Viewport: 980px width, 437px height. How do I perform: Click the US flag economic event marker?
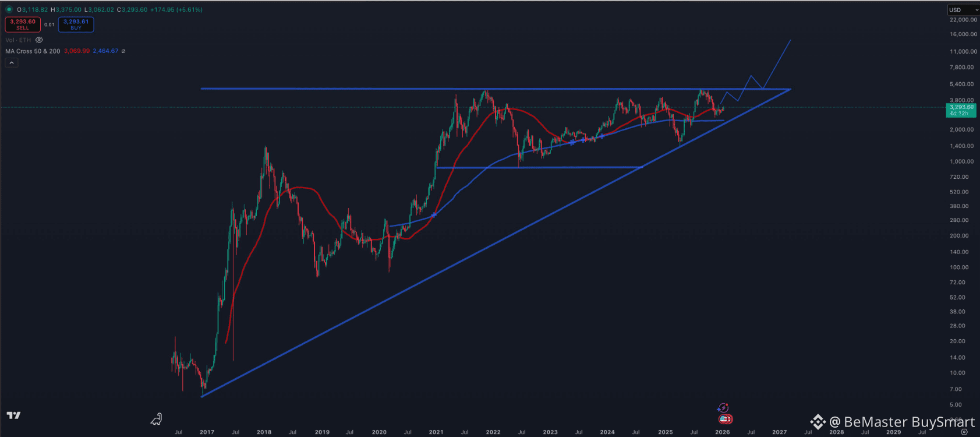(725, 419)
